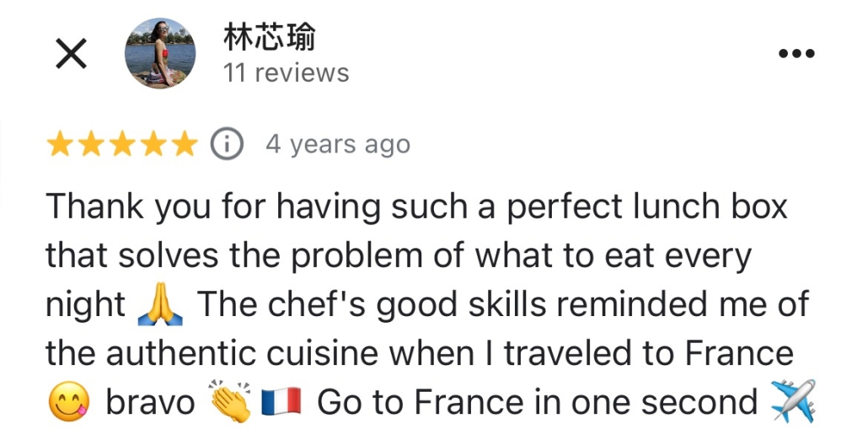Click the third yellow rating star

point(122,145)
